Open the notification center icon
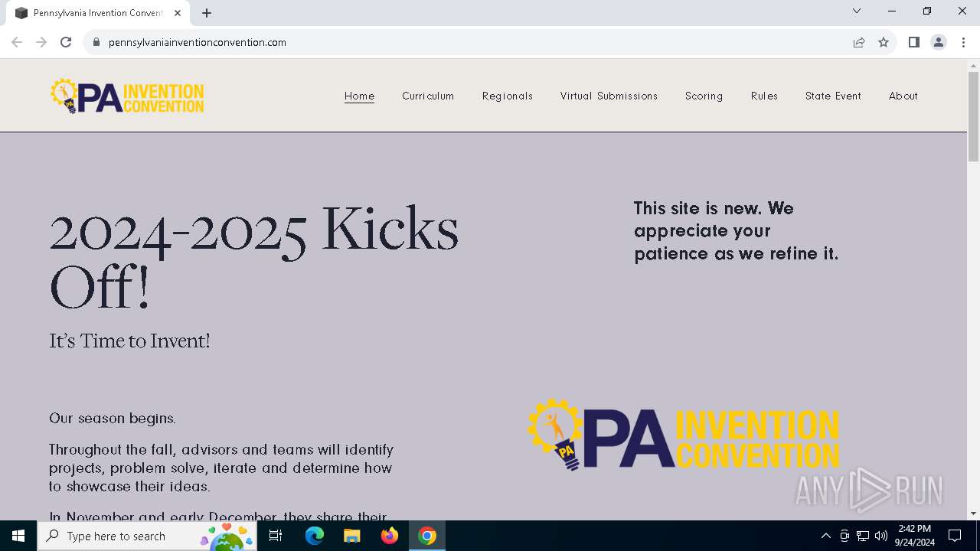 pos(955,536)
